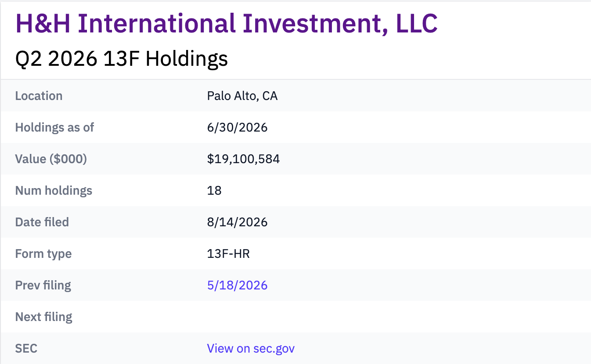Screen dimensions: 591x364
Task: Click the Value ($000) label
Action: 51,159
